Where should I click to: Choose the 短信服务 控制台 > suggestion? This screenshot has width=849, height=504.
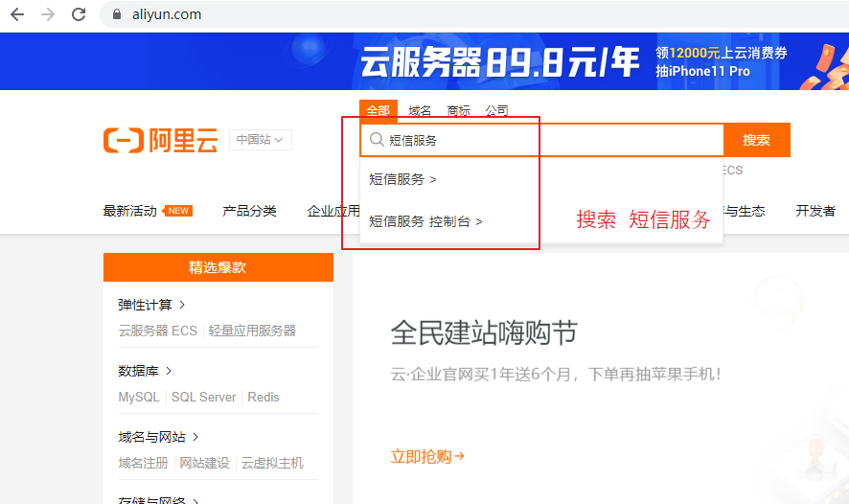pos(425,221)
